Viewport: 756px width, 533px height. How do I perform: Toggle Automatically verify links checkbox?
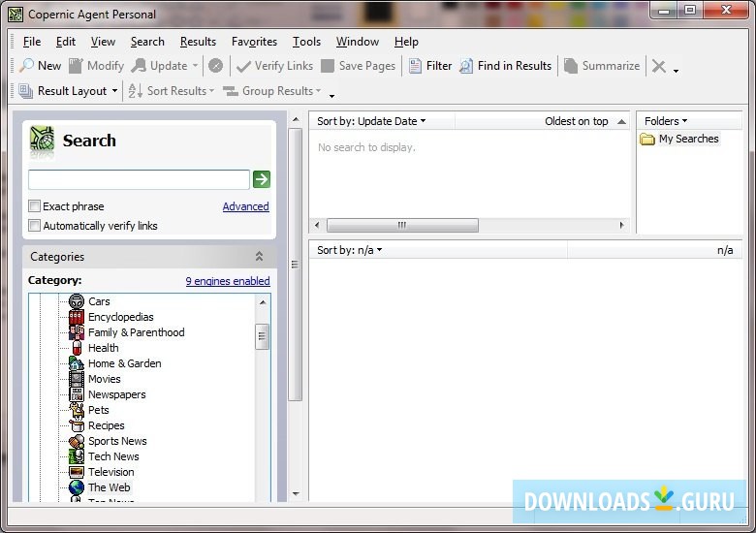[35, 226]
